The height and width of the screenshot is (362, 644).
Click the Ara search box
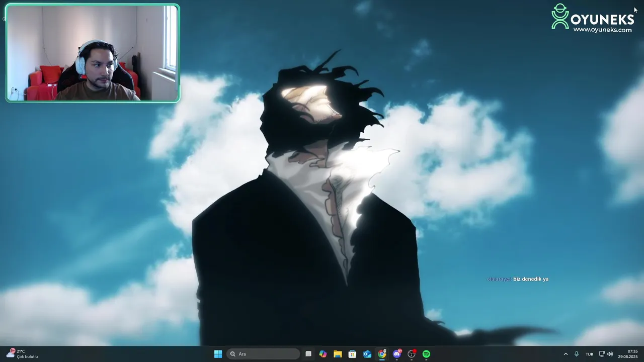[264, 354]
